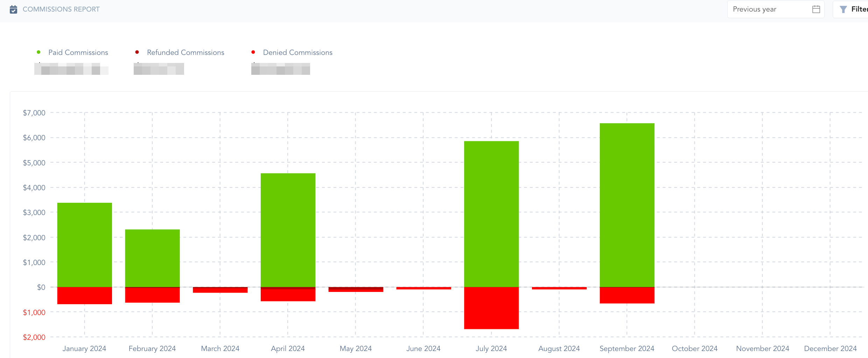The height and width of the screenshot is (358, 868).
Task: Hide the Refunded Commissions series via legend label
Action: point(185,52)
